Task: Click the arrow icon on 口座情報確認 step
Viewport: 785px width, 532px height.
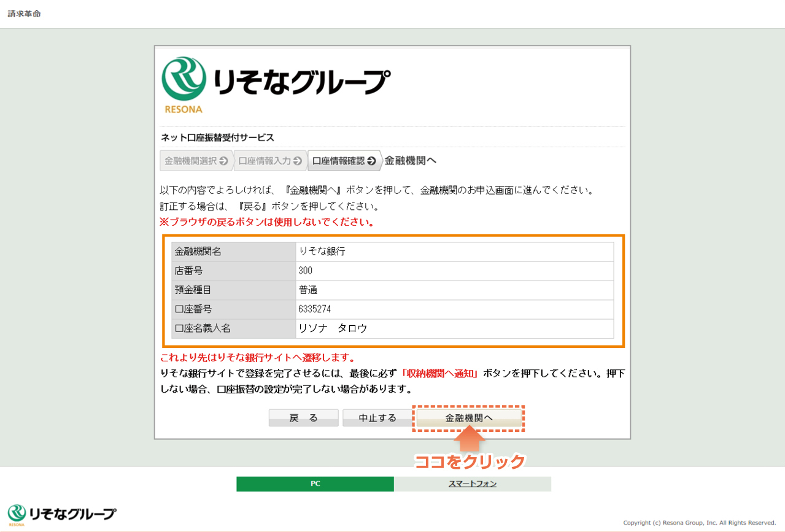Action: [x=371, y=161]
